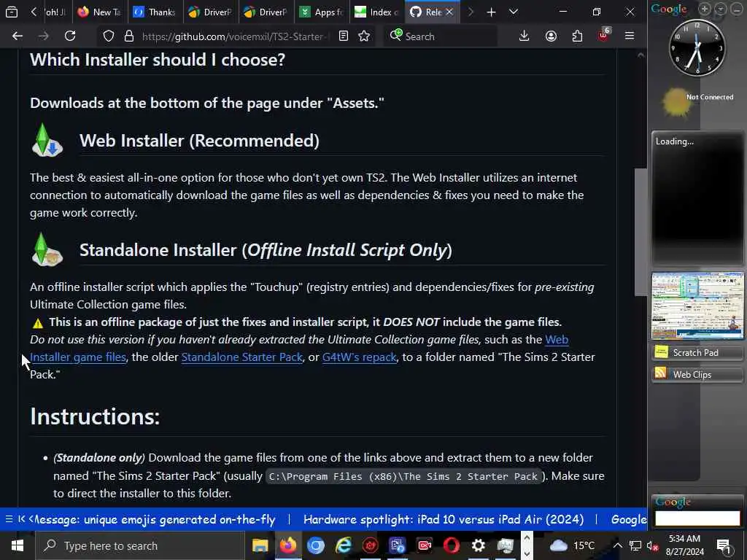Click the Google sidebar search box
747x560 pixels.
tap(697, 518)
